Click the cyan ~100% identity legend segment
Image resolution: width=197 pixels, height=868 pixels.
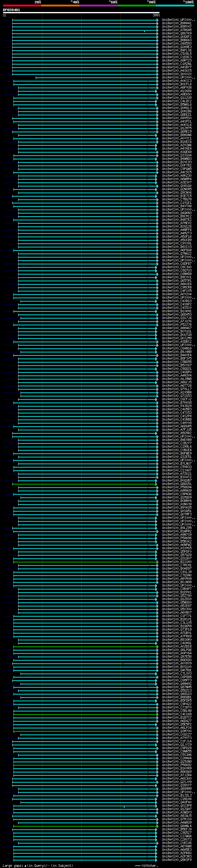[x=175, y=6]
